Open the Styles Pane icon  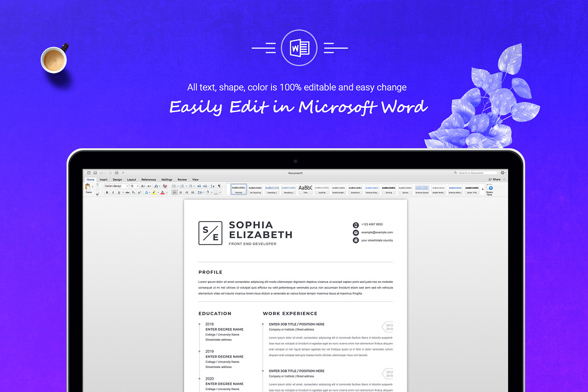coord(490,189)
